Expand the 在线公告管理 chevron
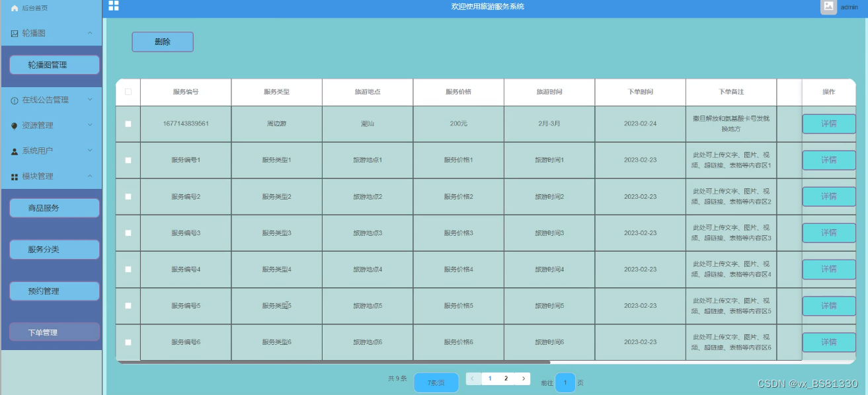Image resolution: width=868 pixels, height=395 pixels. tap(90, 100)
